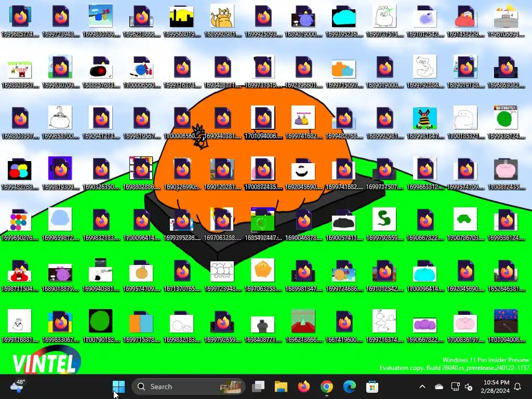Open the Firefox file named 1699925093

[x=263, y=21]
